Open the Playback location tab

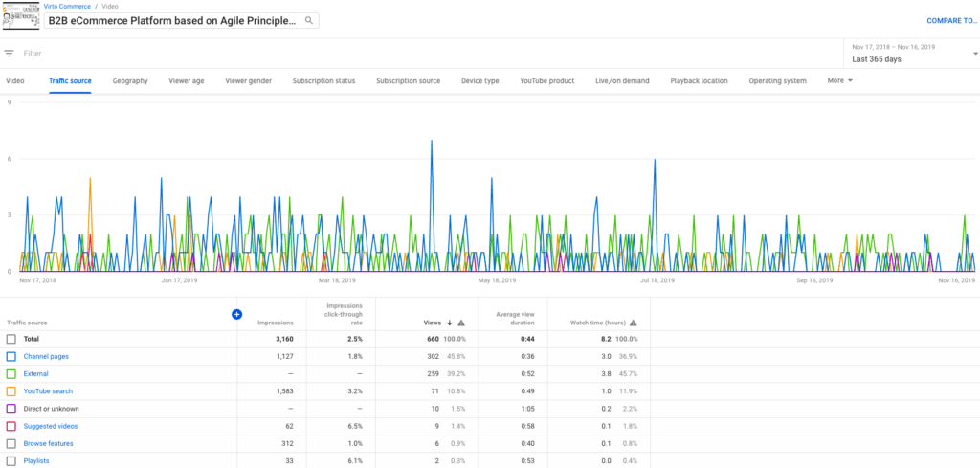click(699, 81)
